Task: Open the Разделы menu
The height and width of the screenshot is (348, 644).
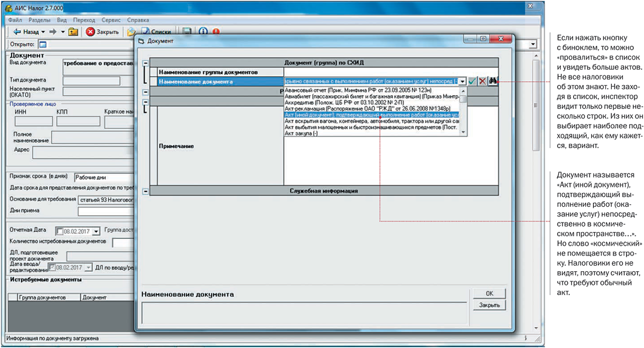Action: tap(38, 20)
